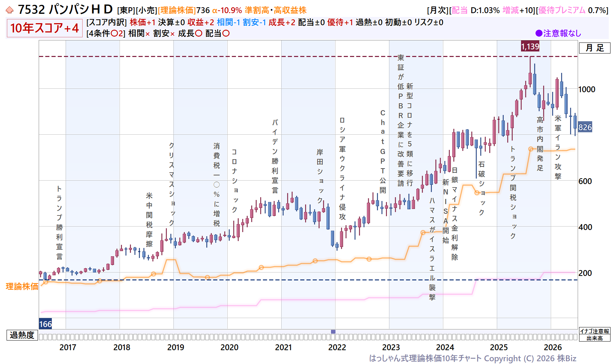Click the 826 current price label
The height and width of the screenshot is (364, 615).
(585, 127)
